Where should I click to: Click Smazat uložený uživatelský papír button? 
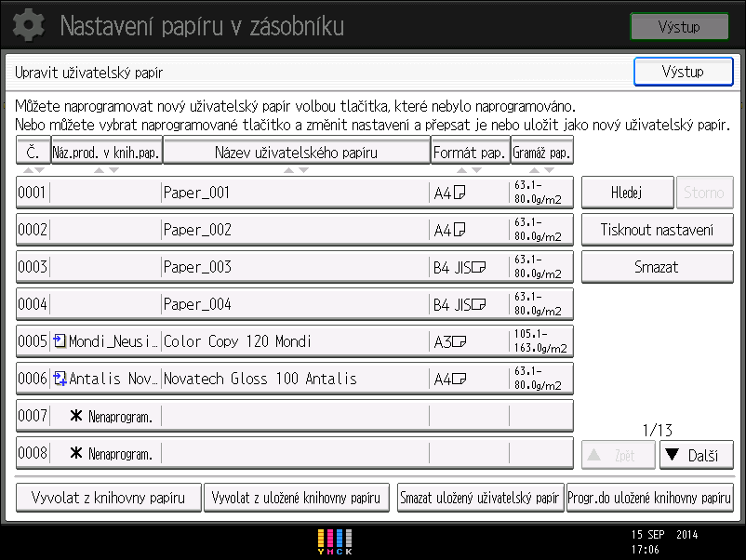tap(480, 498)
